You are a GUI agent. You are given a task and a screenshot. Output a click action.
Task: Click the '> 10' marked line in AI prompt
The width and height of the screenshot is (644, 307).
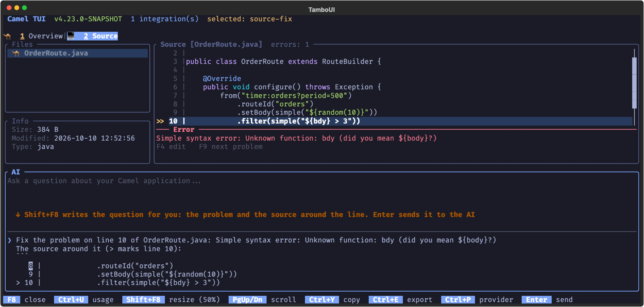point(118,283)
